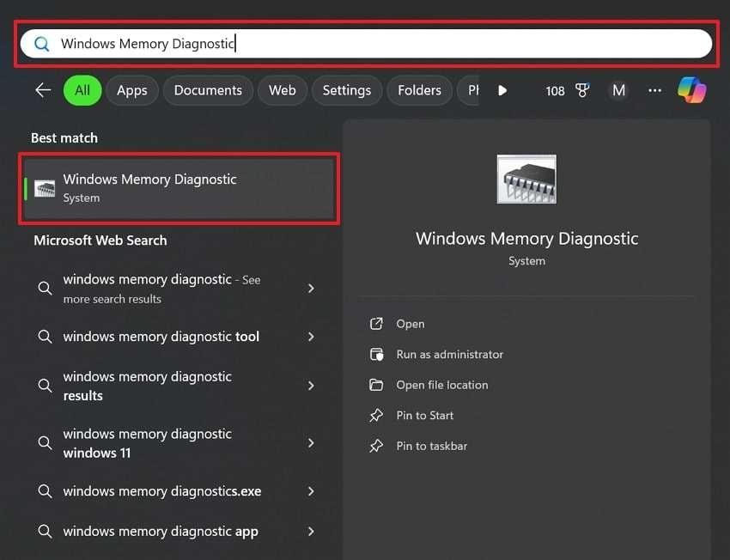The height and width of the screenshot is (560, 730).
Task: Click the search magnifier icon in search box
Action: point(42,44)
